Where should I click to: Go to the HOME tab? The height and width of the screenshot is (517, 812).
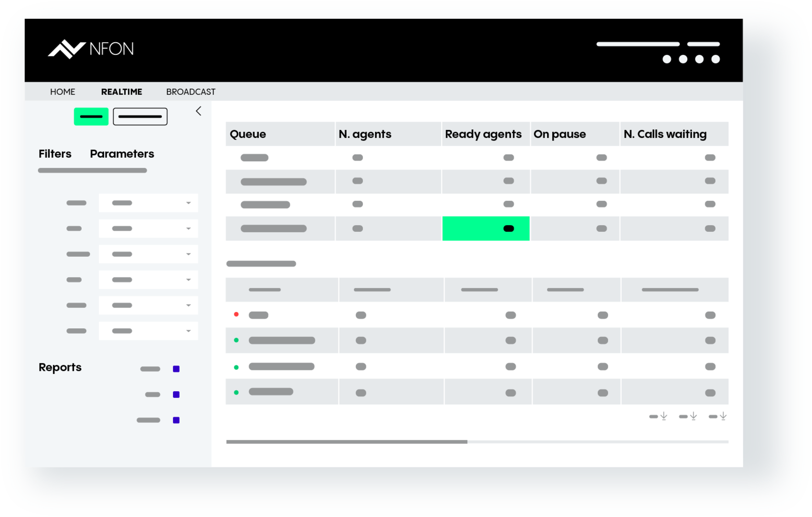pyautogui.click(x=62, y=91)
